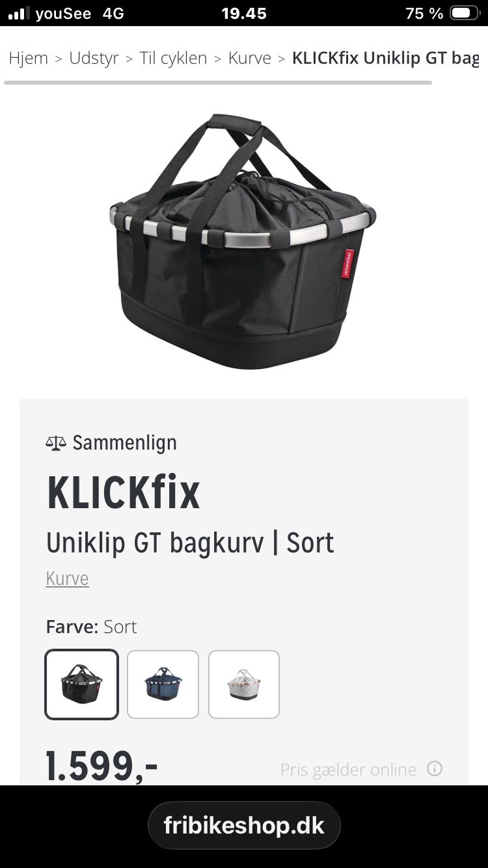Image resolution: width=488 pixels, height=868 pixels.
Task: Tap the signal strength bars icon
Action: point(19,13)
